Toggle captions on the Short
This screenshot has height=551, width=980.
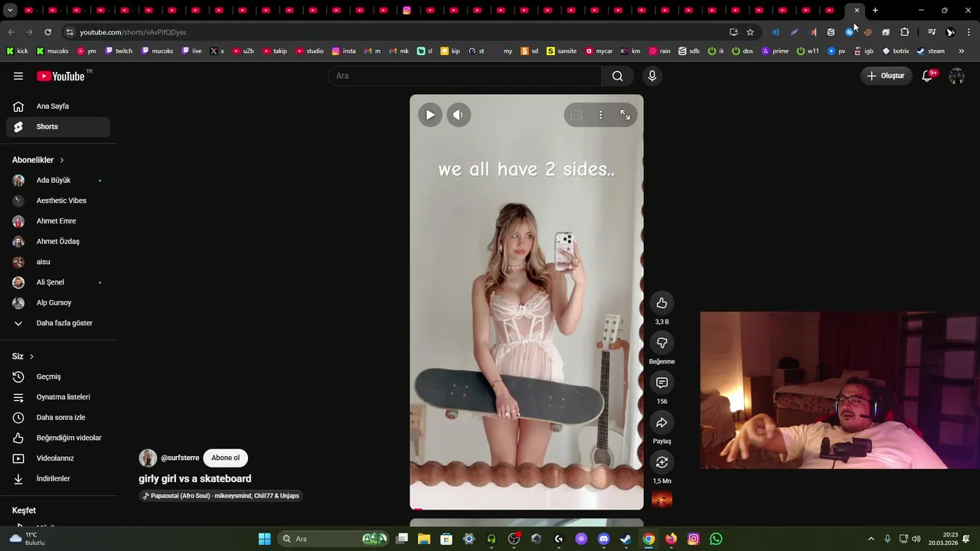pyautogui.click(x=577, y=115)
